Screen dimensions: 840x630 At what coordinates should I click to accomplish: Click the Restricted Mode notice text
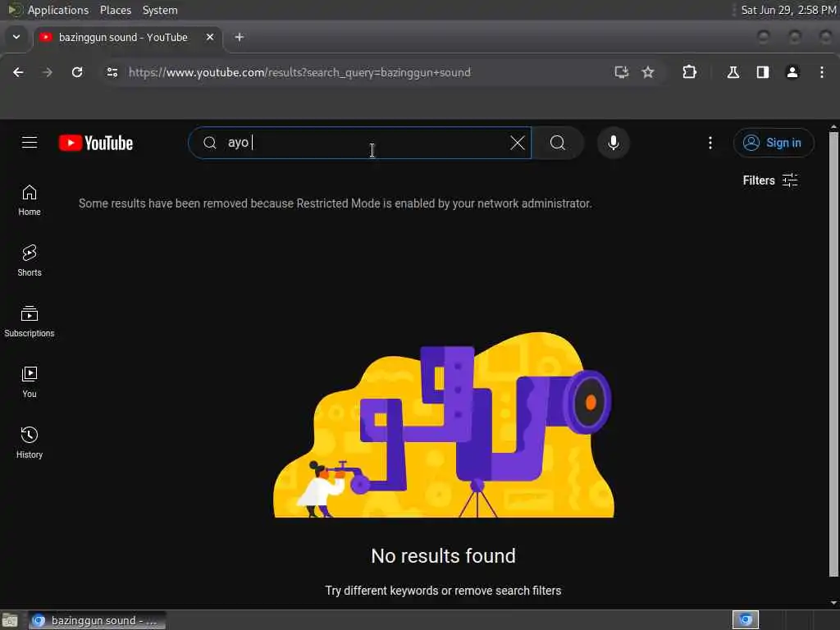336,203
